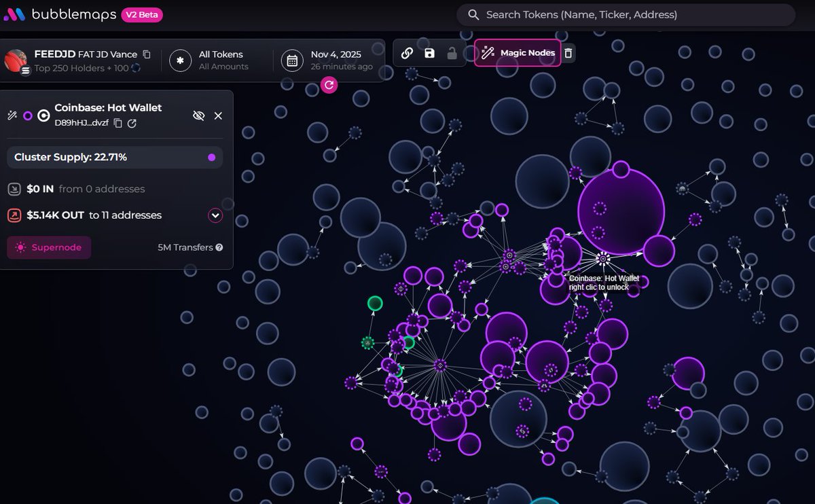Open wallet address in external explorer
Viewport: 815px width, 504px height.
click(x=132, y=123)
